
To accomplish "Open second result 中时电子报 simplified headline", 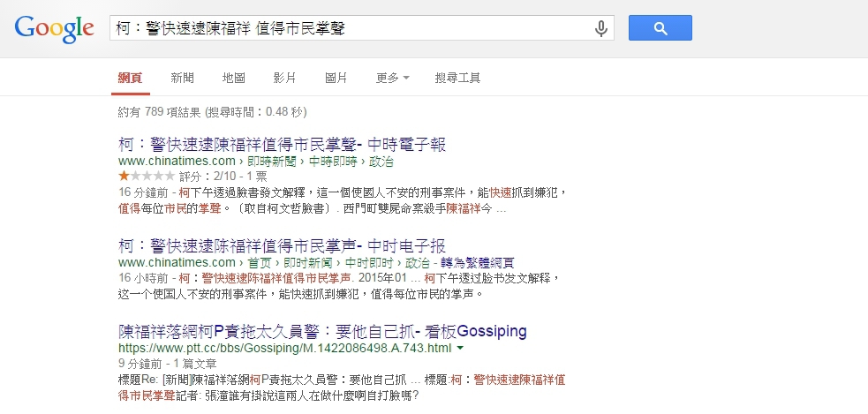I will point(283,245).
